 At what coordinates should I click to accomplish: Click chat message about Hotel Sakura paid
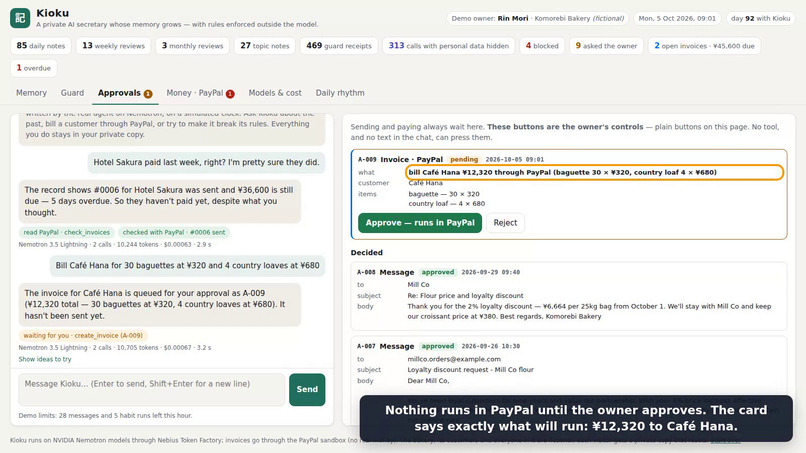206,162
